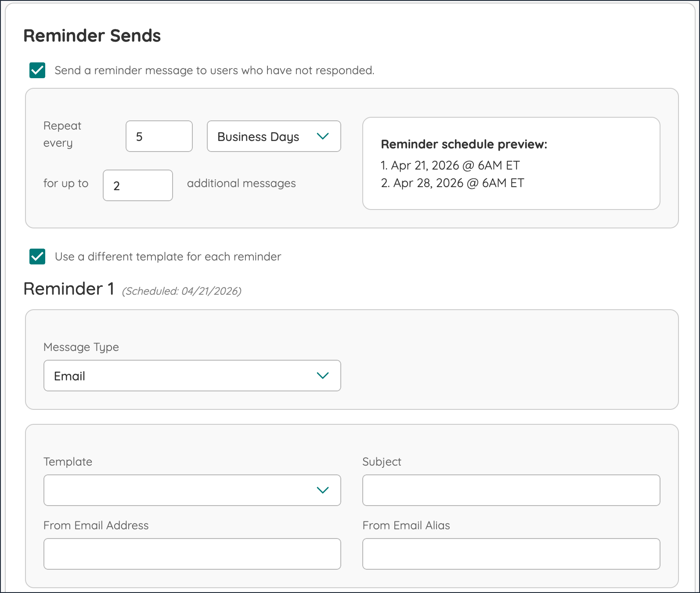
Task: Click the 'Reminder schedule preview:' label
Action: click(x=464, y=144)
